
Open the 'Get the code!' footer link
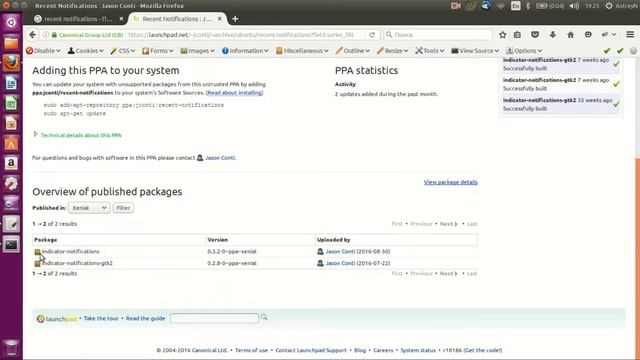click(483, 350)
